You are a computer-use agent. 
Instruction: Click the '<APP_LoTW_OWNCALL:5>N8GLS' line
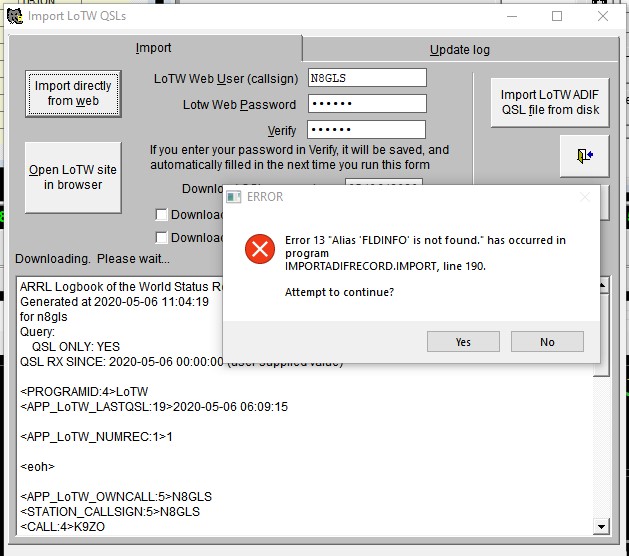(x=116, y=497)
